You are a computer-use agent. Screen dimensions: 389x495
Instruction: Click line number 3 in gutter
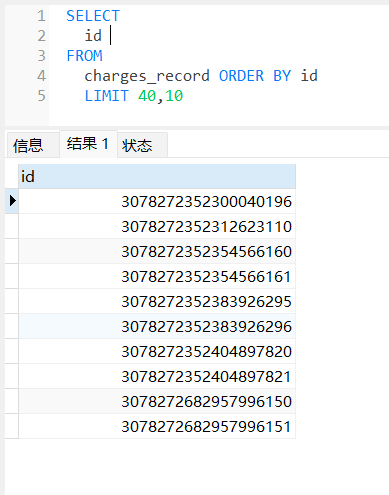(41, 56)
